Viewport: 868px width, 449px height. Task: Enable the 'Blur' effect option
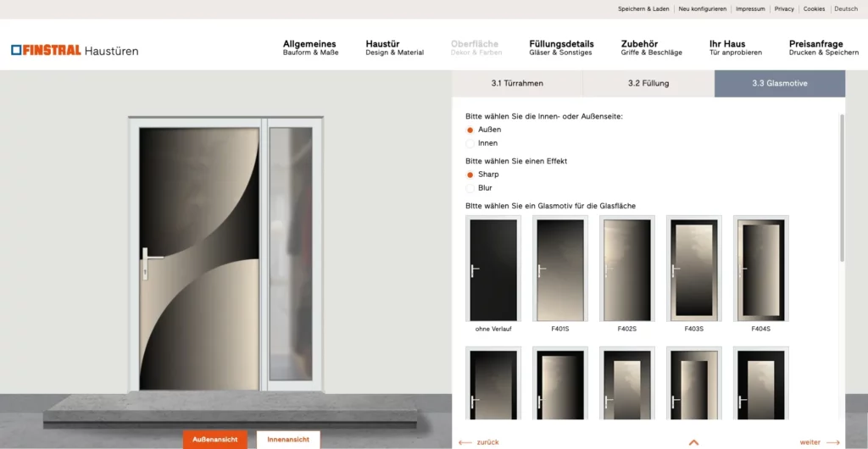tap(470, 188)
